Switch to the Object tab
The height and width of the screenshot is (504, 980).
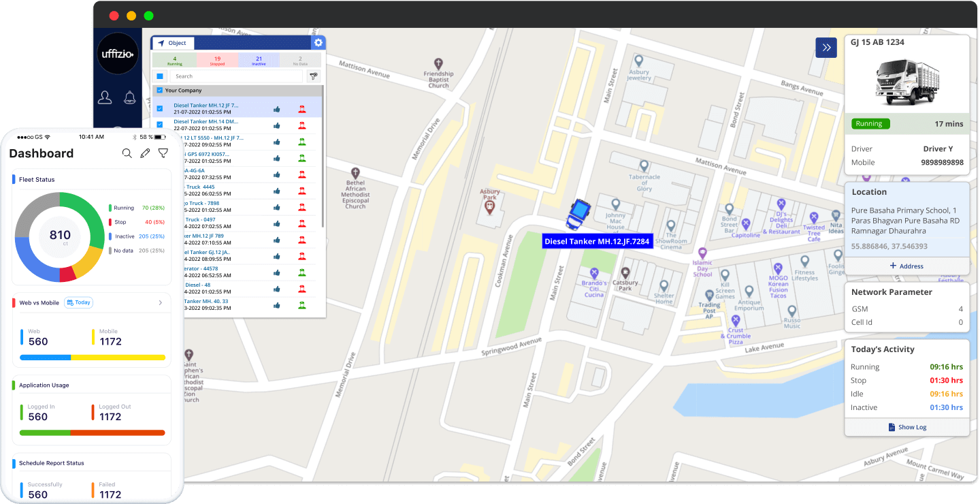[x=173, y=43]
